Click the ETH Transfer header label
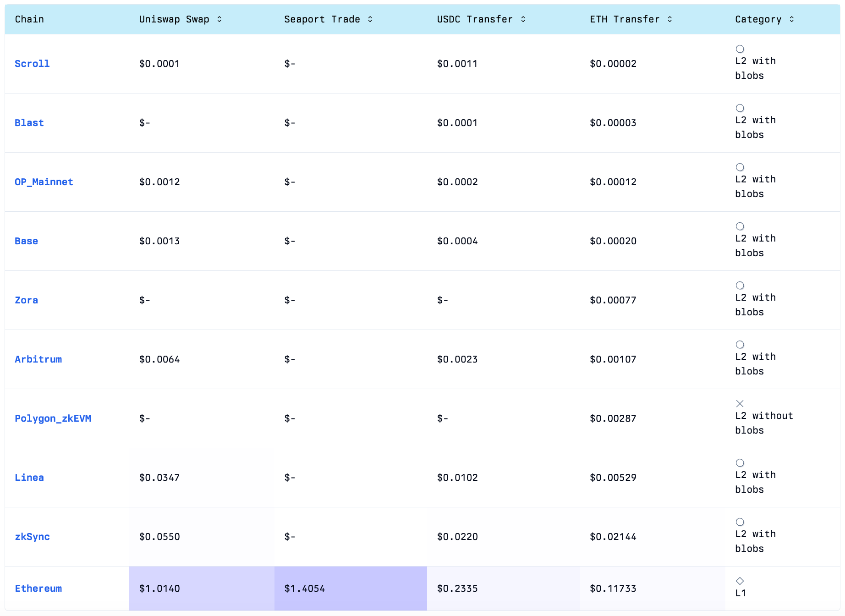 pos(625,19)
